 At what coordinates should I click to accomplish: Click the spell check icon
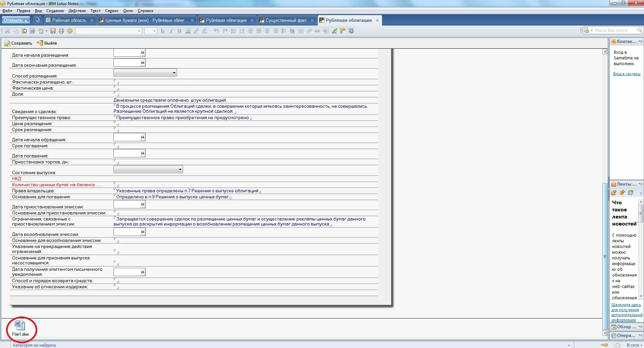click(334, 31)
